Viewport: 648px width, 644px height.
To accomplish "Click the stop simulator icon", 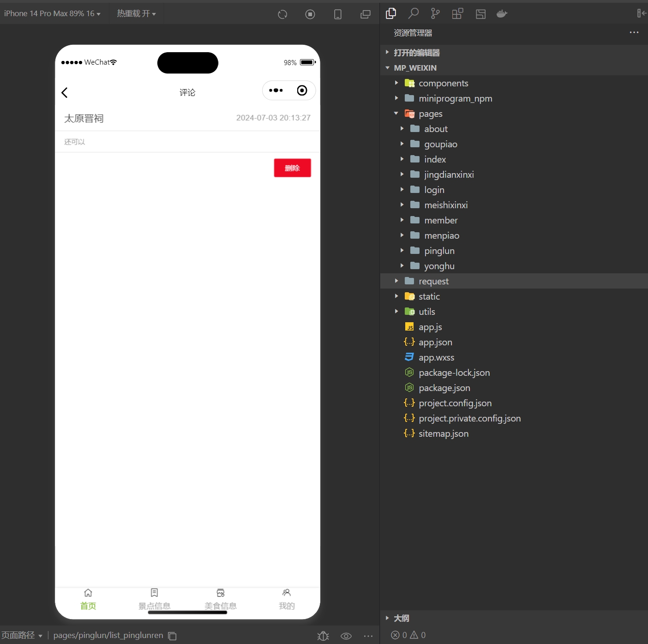I will [x=310, y=14].
